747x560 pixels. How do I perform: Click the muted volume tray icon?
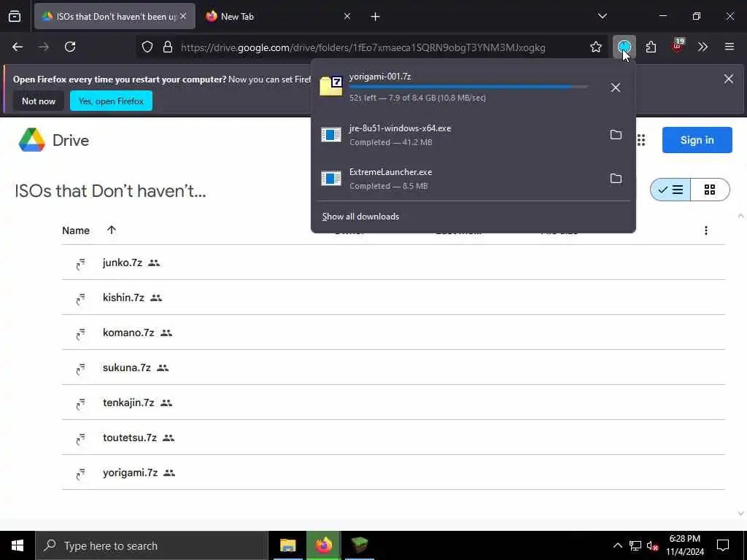tap(653, 545)
